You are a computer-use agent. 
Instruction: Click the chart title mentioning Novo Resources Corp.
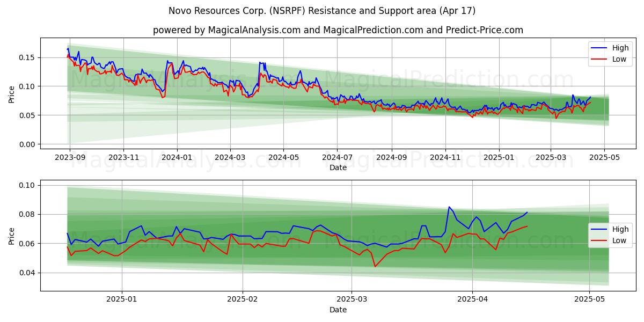pos(322,11)
